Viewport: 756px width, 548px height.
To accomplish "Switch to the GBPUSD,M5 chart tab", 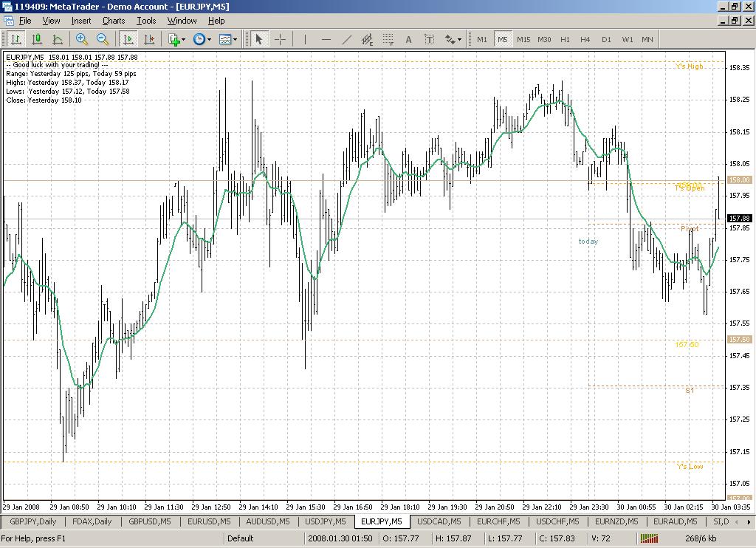I will (x=150, y=521).
